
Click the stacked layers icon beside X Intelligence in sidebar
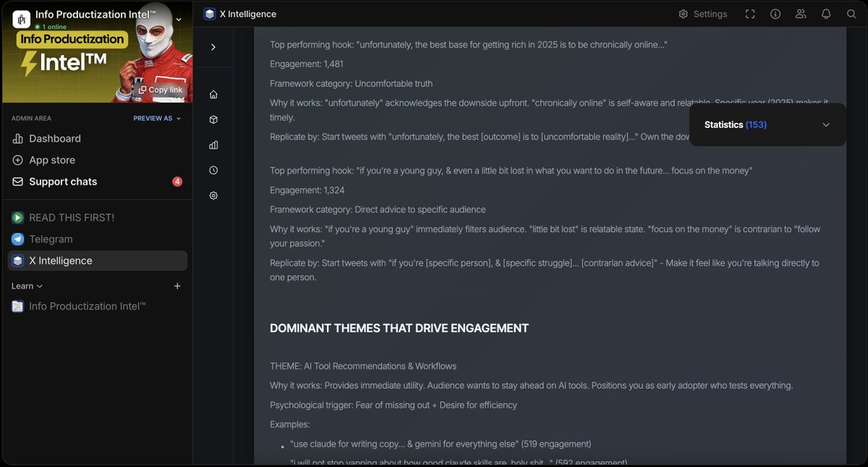(x=17, y=261)
